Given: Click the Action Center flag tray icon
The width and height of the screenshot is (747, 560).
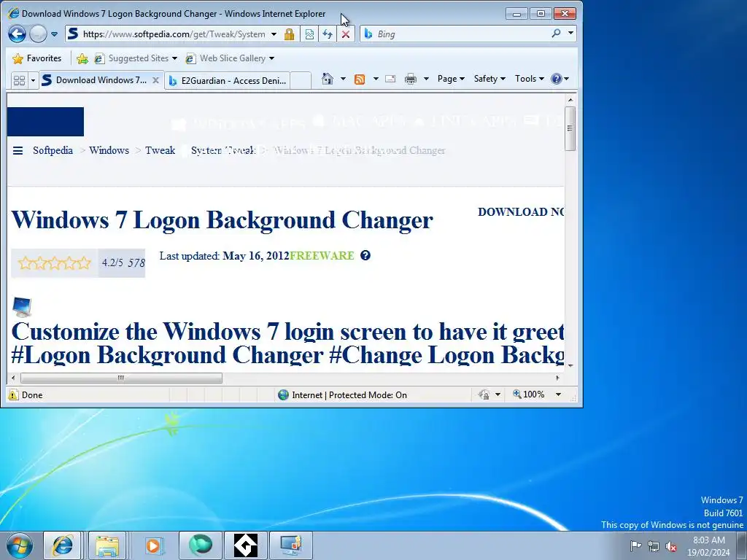Looking at the screenshot, I should 635,545.
